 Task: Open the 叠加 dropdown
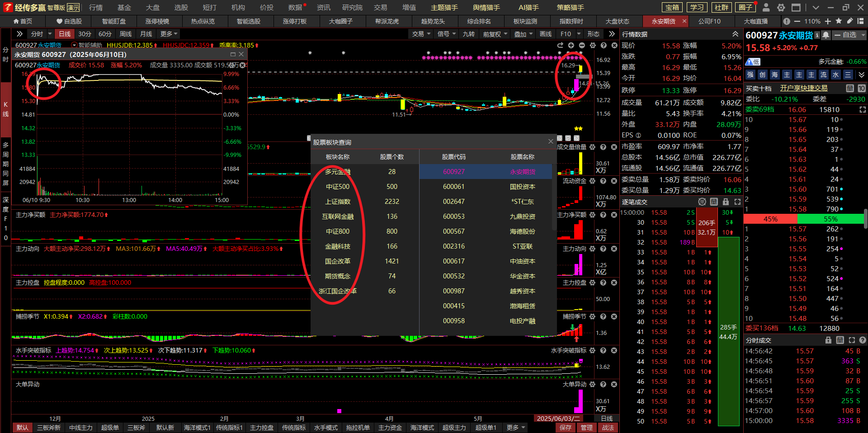tap(523, 34)
